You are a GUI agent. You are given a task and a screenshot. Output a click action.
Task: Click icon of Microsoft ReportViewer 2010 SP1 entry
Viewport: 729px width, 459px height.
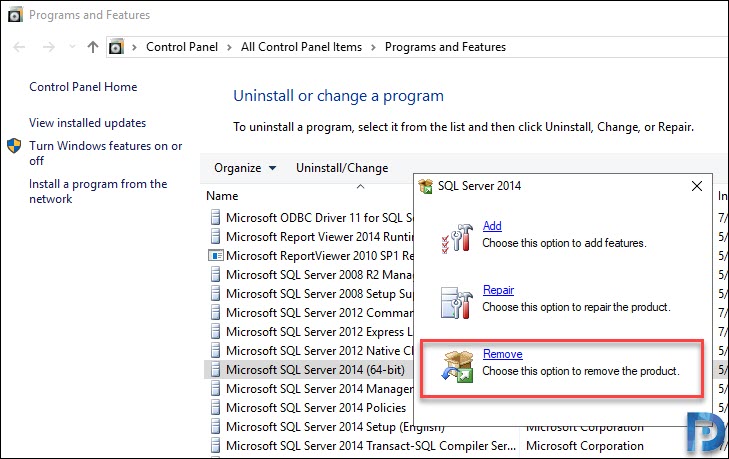(216, 255)
